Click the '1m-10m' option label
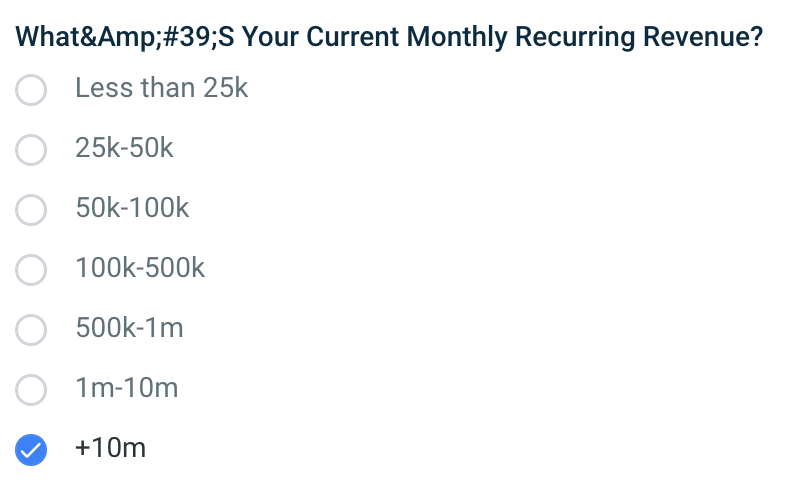Image resolution: width=806 pixels, height=492 pixels. (126, 388)
